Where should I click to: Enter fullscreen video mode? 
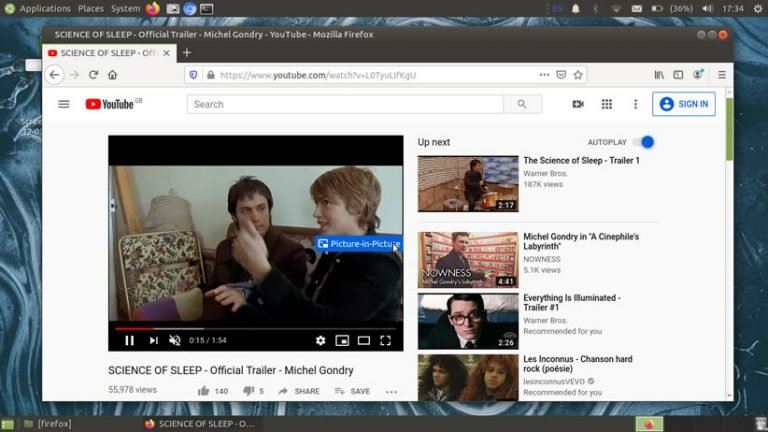pyautogui.click(x=386, y=340)
